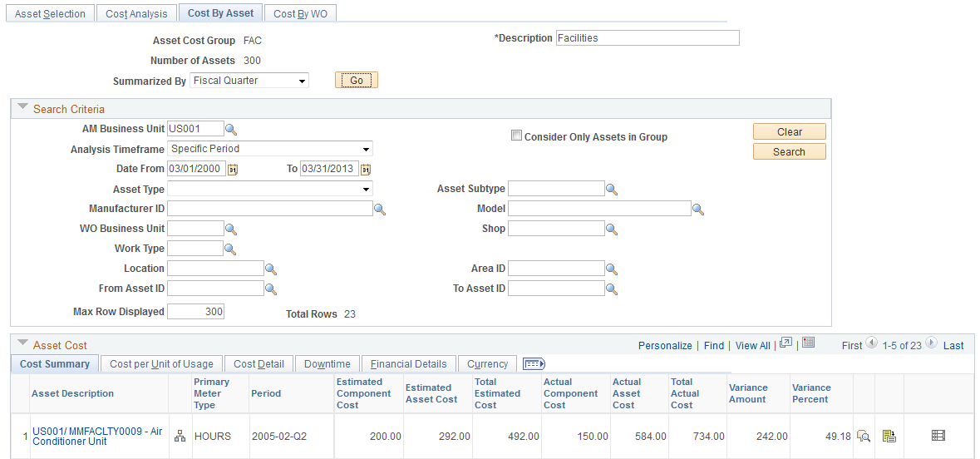Viewport: 980px width, 459px height.
Task: Open Analysis Timeframe dropdown
Action: (270, 149)
